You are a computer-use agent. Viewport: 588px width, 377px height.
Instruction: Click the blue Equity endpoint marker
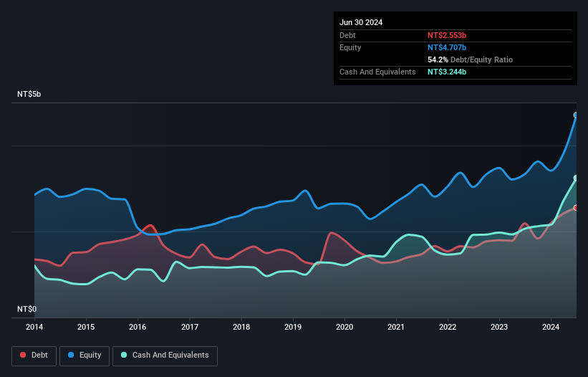click(x=576, y=115)
